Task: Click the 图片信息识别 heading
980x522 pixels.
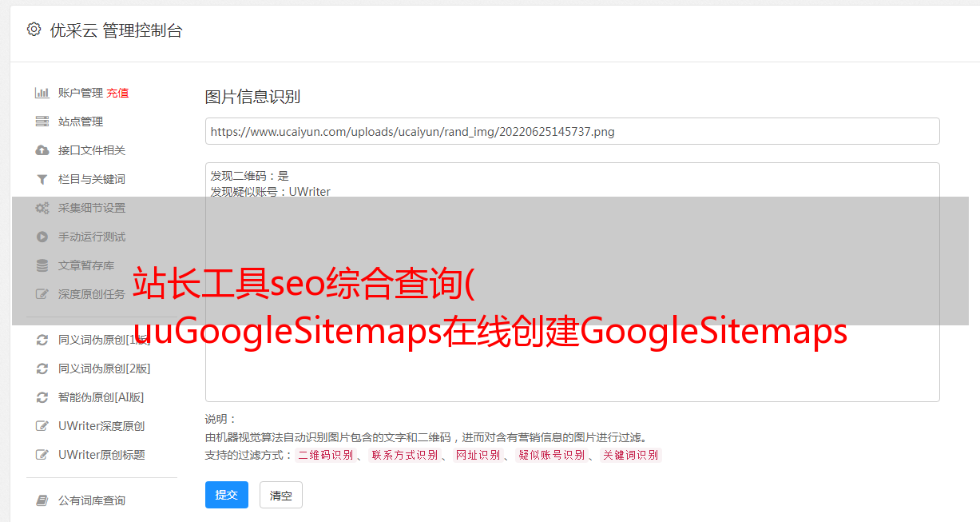Action: coord(252,97)
